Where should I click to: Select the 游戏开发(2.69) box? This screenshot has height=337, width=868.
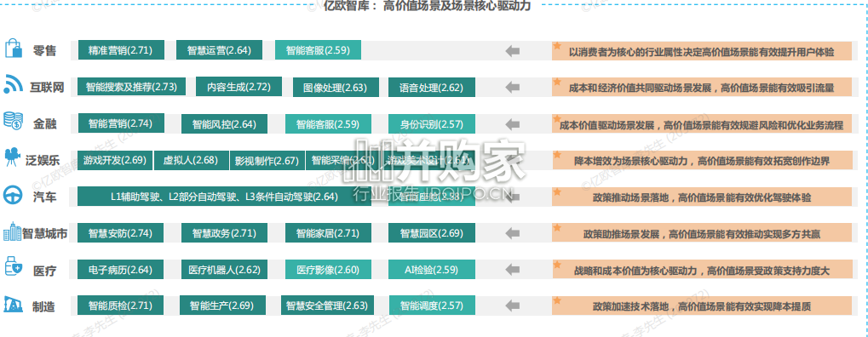click(115, 161)
